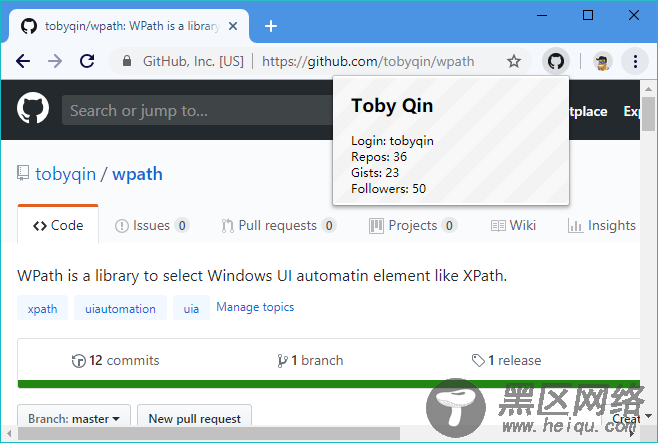The image size is (658, 443).
Task: Click the browser forward arrow
Action: (x=55, y=61)
